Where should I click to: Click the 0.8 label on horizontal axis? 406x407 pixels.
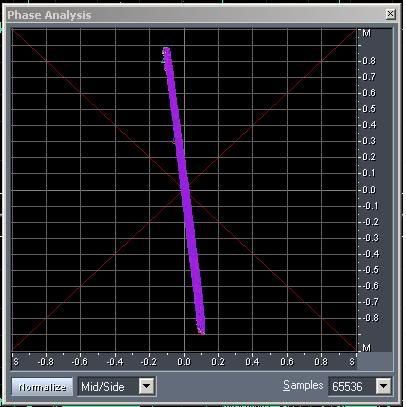click(x=321, y=362)
